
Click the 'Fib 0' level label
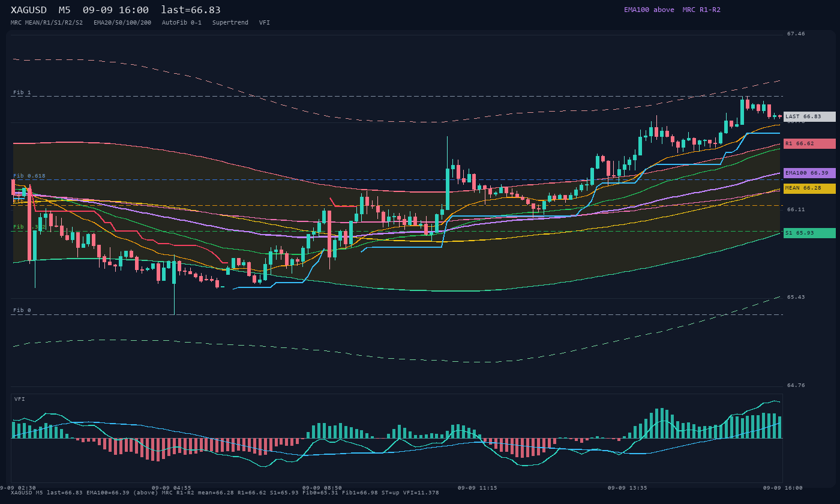tap(22, 310)
